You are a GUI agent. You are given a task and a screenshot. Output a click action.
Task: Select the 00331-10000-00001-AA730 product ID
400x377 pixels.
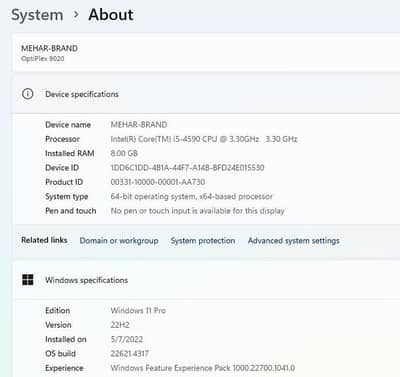pos(158,182)
